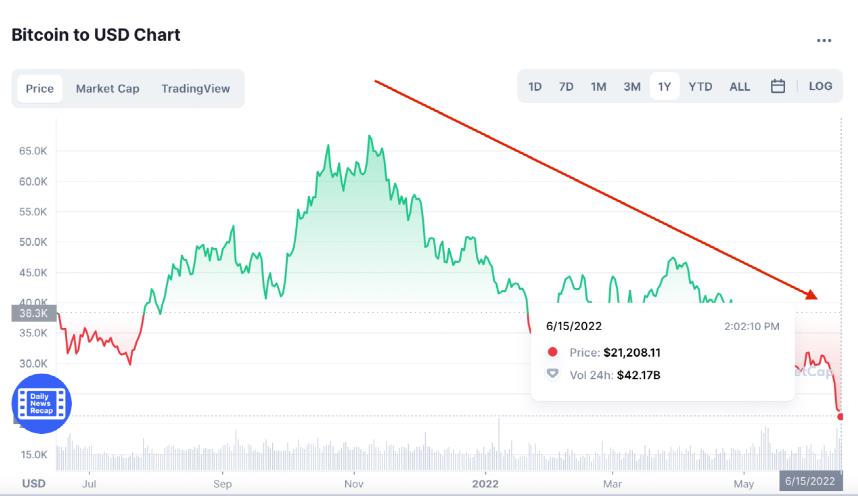Click the Daily News Recap logo
The image size is (858, 496).
click(41, 404)
